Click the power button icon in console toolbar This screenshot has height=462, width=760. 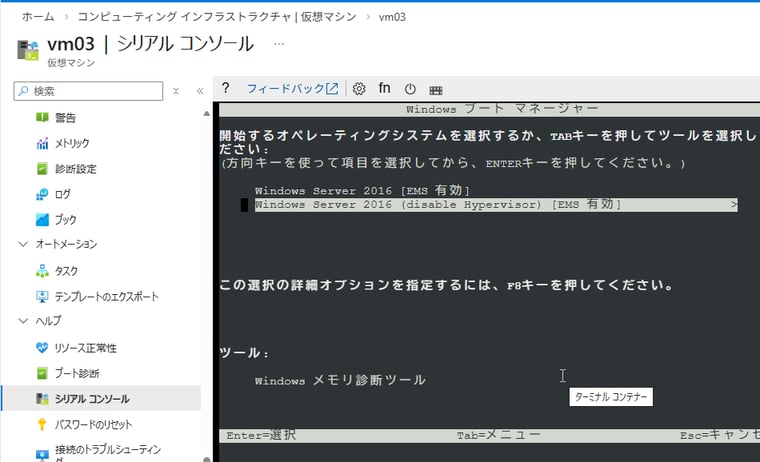tap(410, 89)
